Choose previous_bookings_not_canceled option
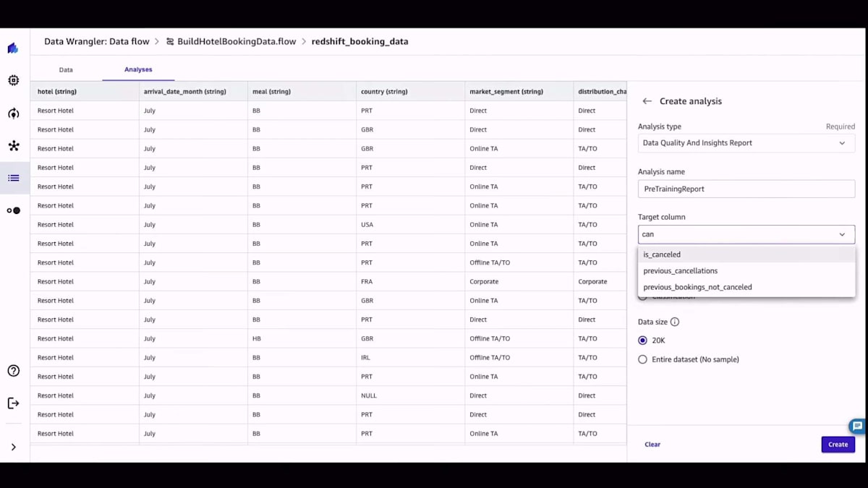Image resolution: width=868 pixels, height=488 pixels. point(746,287)
